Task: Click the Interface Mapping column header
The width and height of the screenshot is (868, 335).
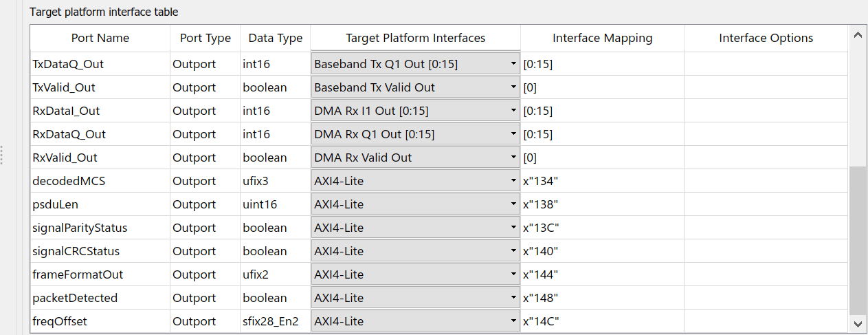Action: 602,39
